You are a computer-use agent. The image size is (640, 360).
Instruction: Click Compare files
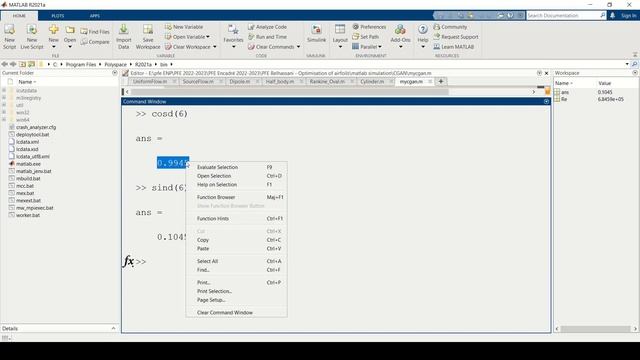click(95, 42)
